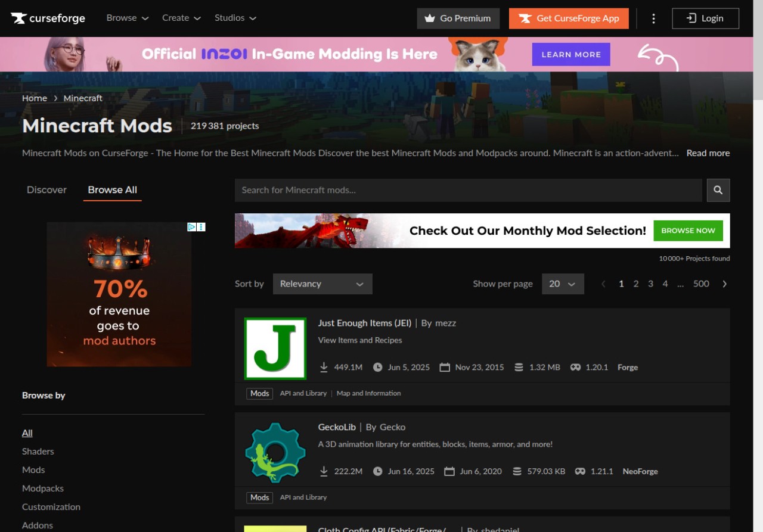763x532 pixels.
Task: Switch to the Discover tab
Action: point(46,189)
